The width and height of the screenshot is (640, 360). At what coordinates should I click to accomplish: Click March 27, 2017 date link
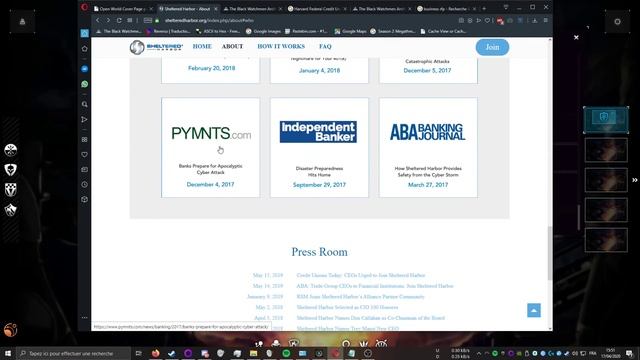[x=428, y=185]
